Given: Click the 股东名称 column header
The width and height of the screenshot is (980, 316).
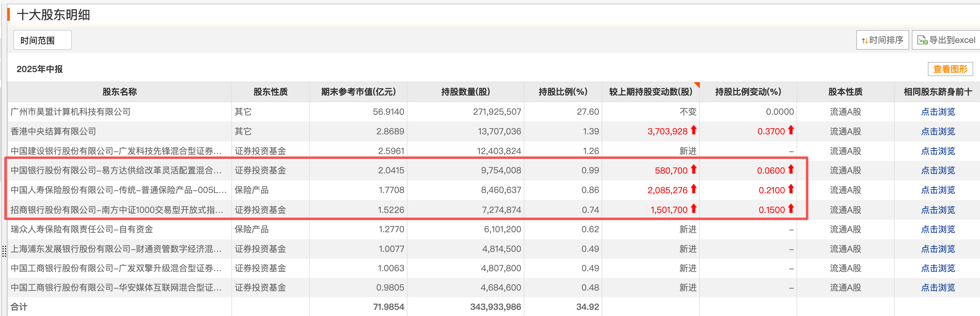Looking at the screenshot, I should point(119,92).
